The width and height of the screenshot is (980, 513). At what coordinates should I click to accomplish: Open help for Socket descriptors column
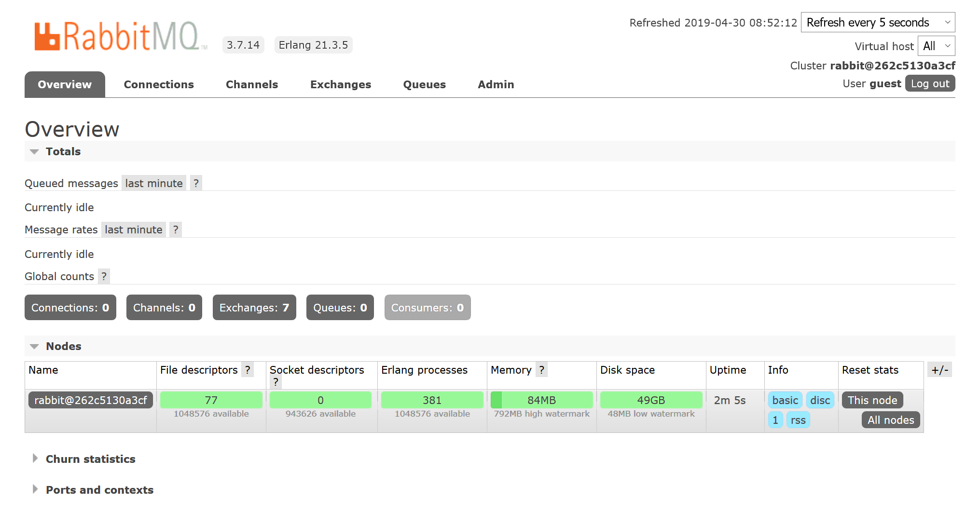(x=276, y=382)
